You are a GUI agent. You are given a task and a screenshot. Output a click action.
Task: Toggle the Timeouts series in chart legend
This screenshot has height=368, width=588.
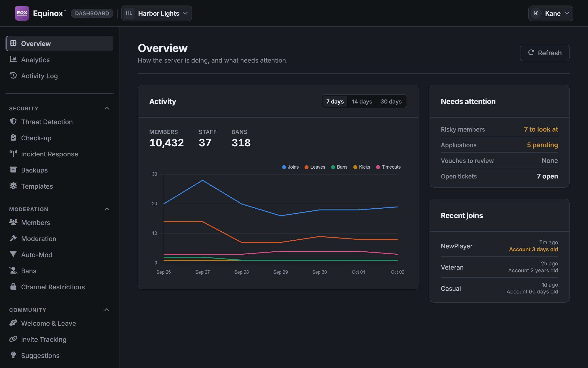pyautogui.click(x=388, y=167)
